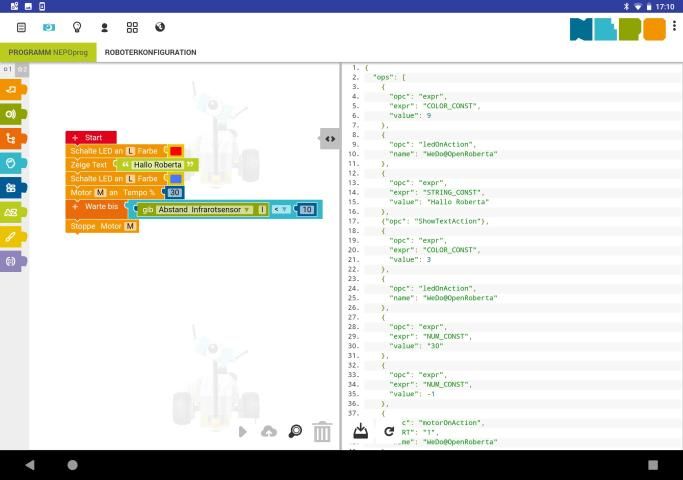Open the gallery grid icon
The height and width of the screenshot is (480, 683).
(x=132, y=27)
